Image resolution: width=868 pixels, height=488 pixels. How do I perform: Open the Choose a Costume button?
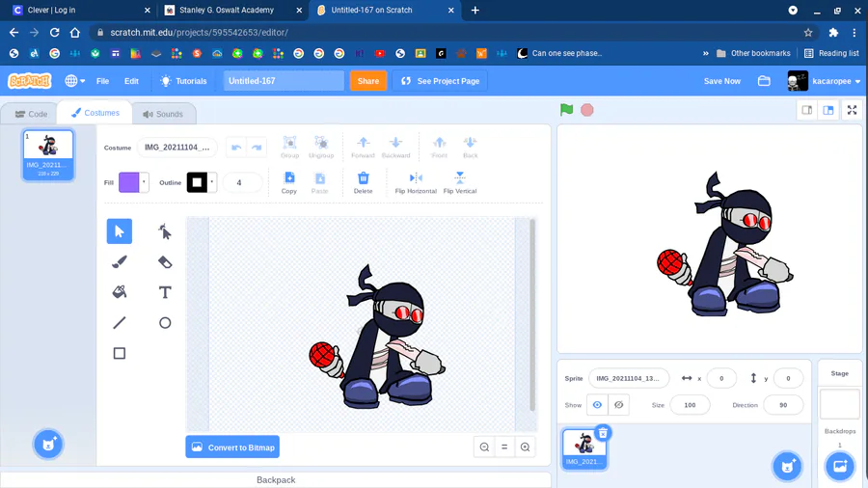[48, 444]
